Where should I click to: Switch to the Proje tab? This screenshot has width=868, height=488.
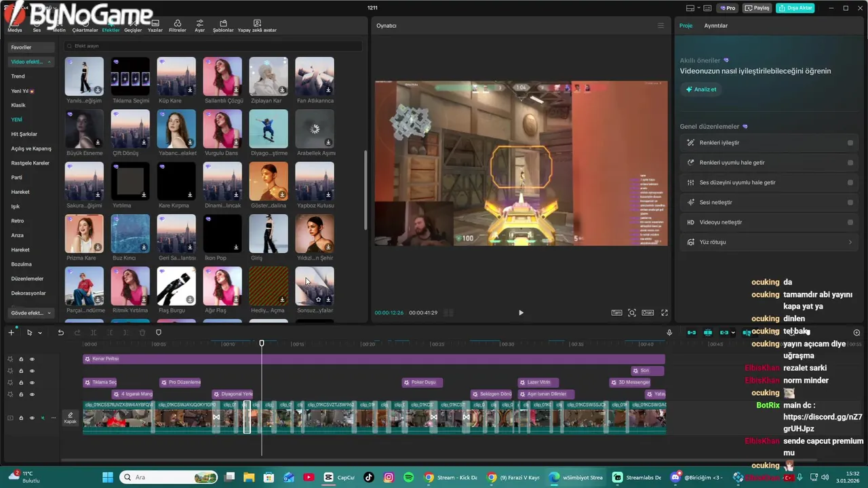pos(686,26)
